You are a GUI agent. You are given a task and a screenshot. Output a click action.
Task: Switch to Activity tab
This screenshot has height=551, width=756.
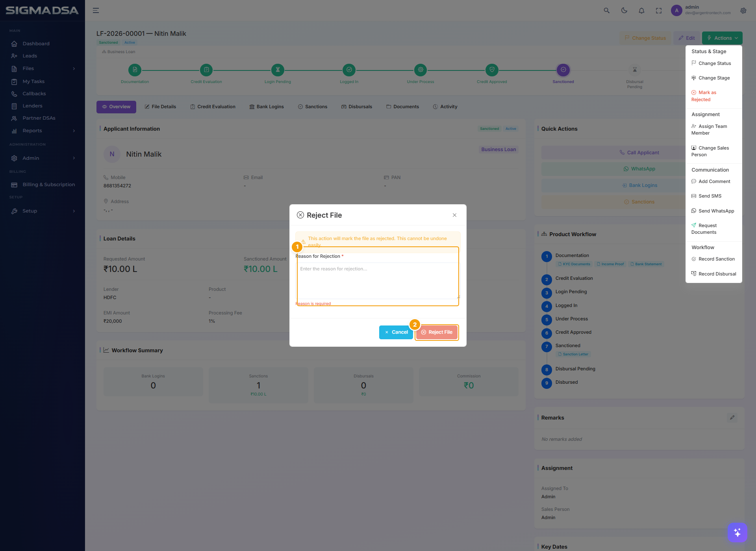pos(445,107)
